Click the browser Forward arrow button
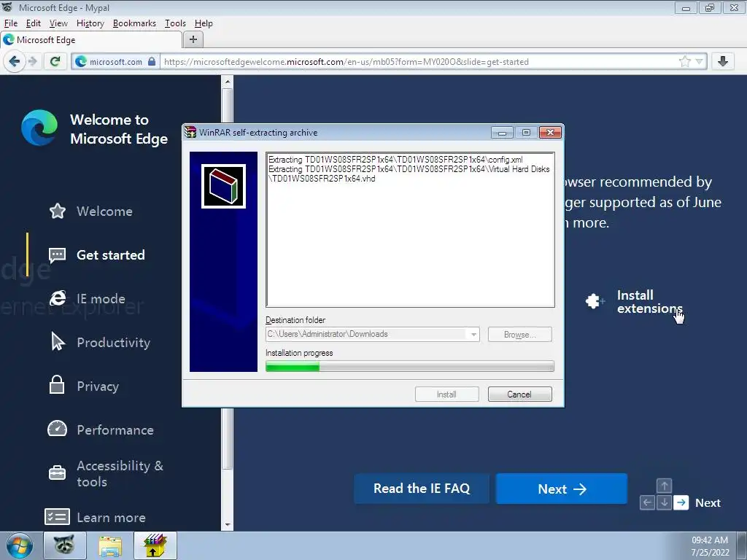 click(x=32, y=61)
